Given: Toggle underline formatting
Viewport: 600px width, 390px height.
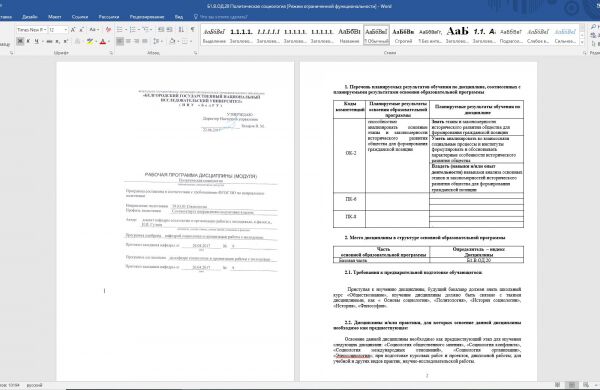Looking at the screenshot, I should [x=36, y=41].
